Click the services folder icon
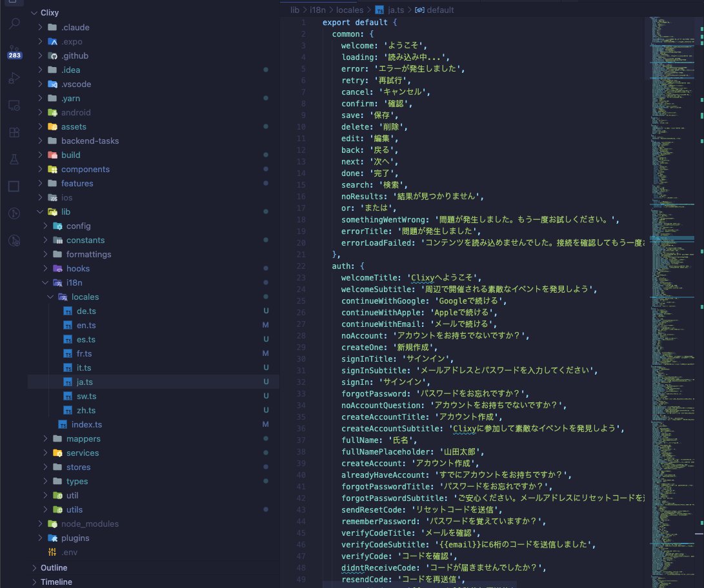704x588 pixels. pyautogui.click(x=57, y=453)
